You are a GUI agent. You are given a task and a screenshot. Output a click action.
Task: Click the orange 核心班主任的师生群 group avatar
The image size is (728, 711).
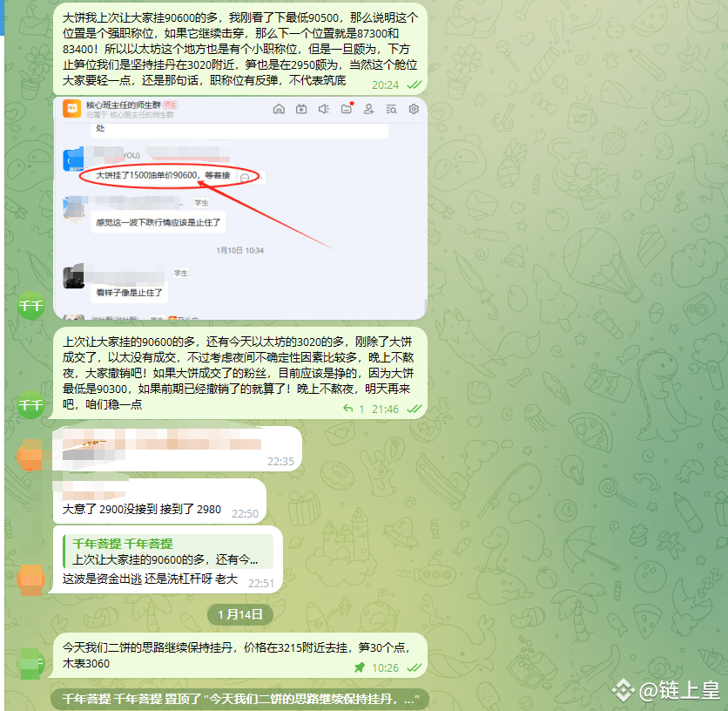(x=73, y=110)
